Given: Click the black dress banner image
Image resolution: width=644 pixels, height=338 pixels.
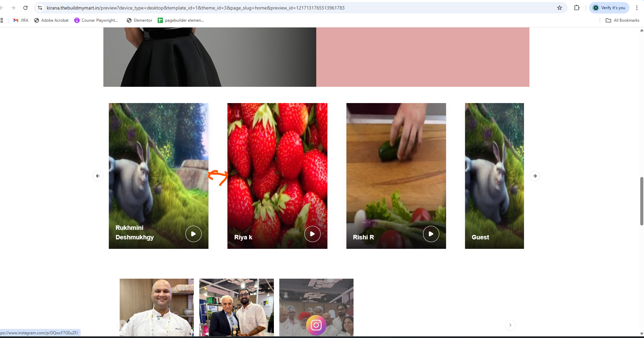Looking at the screenshot, I should 210,57.
